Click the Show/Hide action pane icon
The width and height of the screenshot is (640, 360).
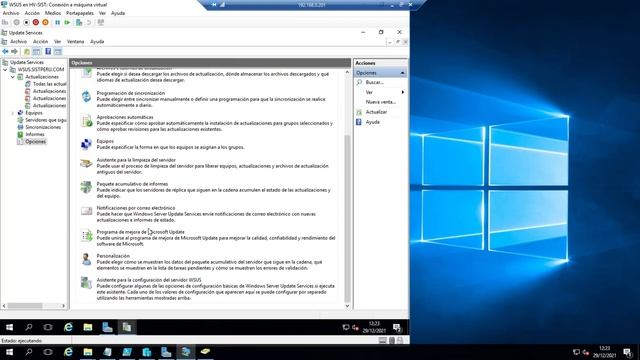(58, 51)
